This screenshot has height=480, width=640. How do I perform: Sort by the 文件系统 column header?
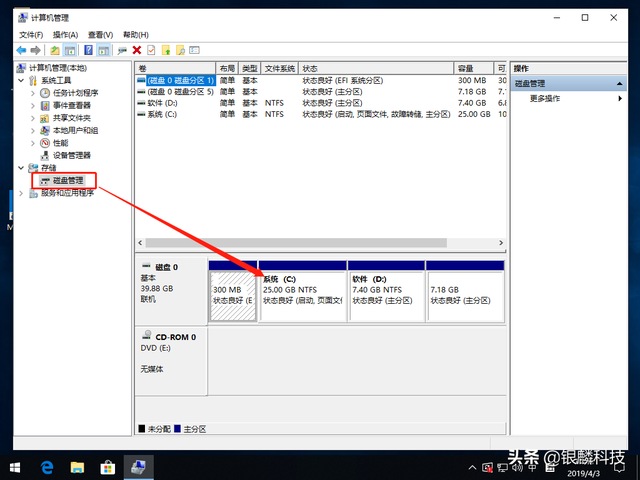[280, 68]
